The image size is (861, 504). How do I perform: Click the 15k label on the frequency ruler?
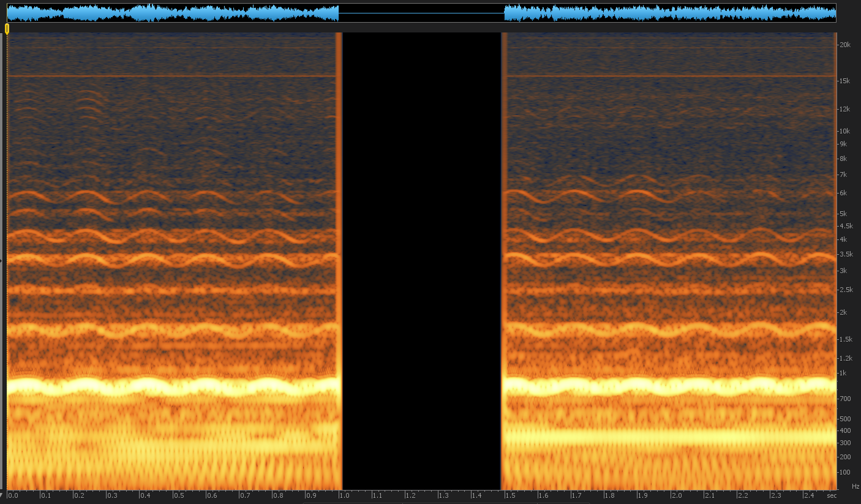click(844, 81)
